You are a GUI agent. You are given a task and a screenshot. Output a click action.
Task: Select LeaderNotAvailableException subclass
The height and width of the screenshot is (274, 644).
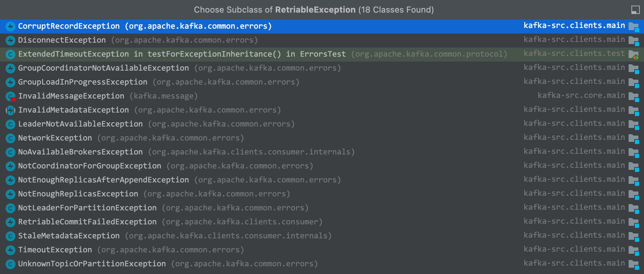coord(322,124)
